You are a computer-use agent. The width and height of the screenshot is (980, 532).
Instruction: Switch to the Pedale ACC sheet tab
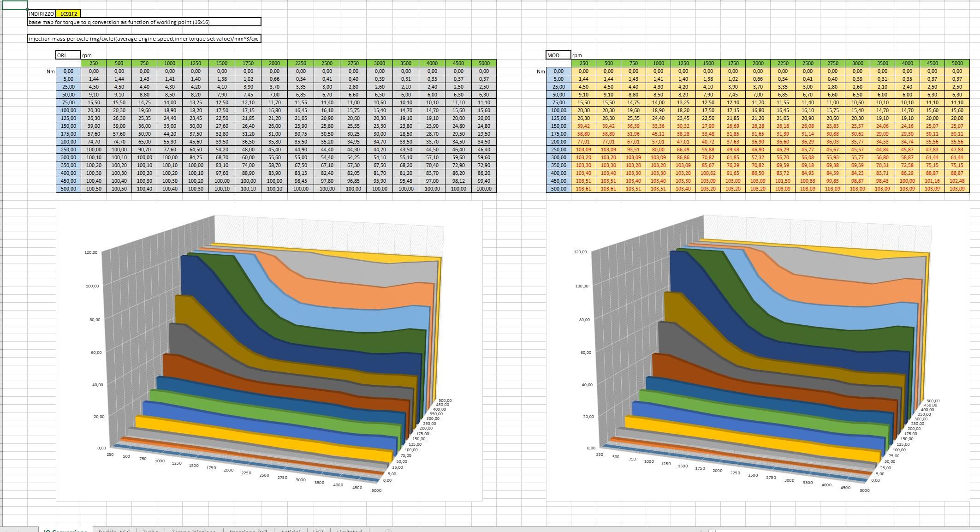pos(114,530)
